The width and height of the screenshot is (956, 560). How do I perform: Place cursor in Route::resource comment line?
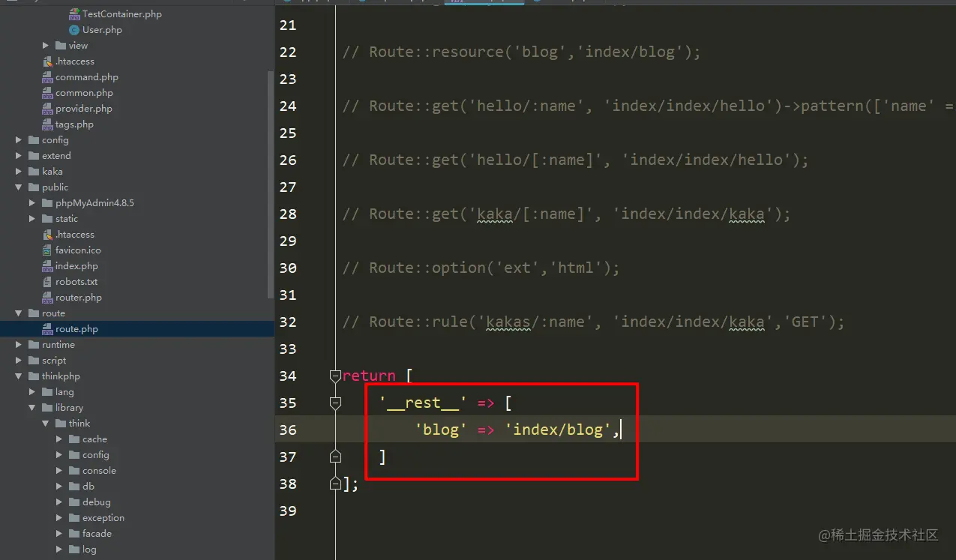click(x=521, y=52)
